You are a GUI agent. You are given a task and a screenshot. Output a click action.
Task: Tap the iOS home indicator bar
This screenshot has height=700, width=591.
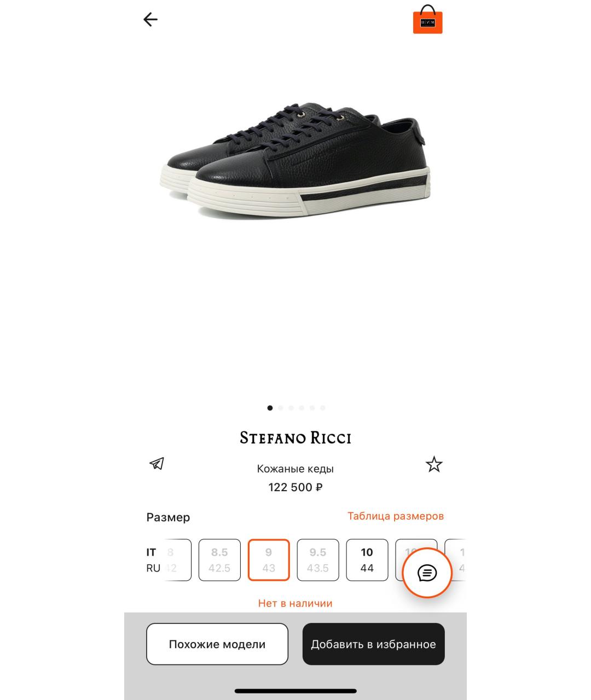(296, 691)
